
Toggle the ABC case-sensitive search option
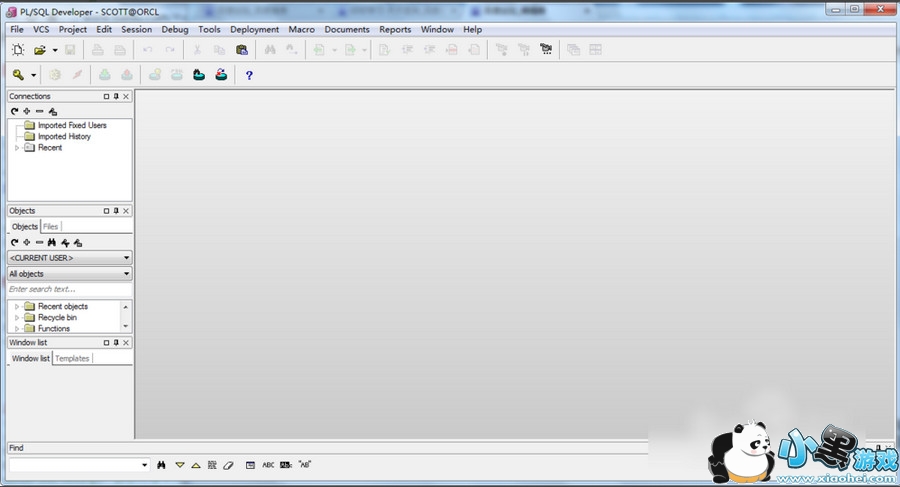(x=268, y=465)
